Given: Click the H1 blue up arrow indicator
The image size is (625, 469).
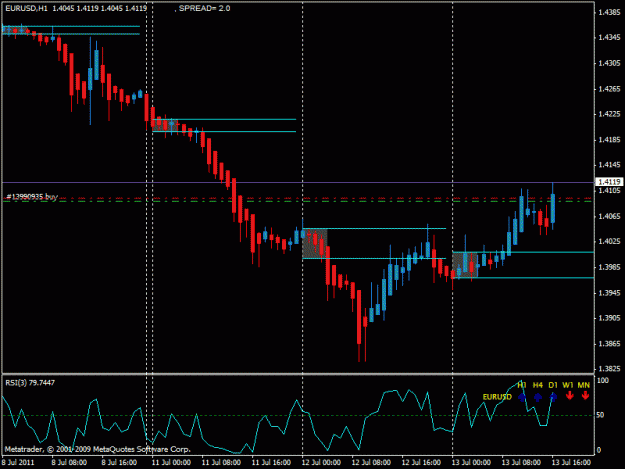Looking at the screenshot, I should point(522,397).
